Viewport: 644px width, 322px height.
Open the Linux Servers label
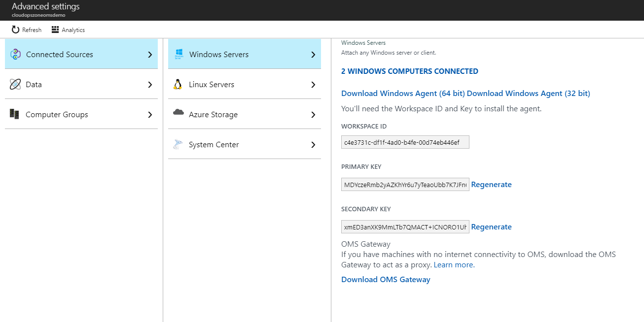click(212, 85)
